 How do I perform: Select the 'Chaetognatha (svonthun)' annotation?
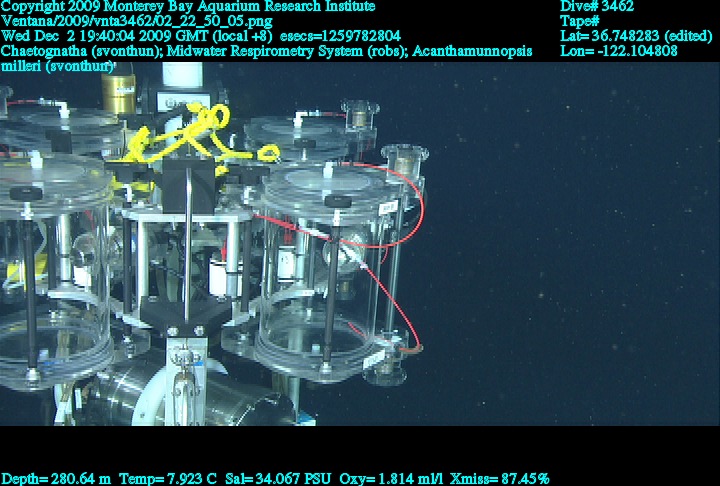81,51
